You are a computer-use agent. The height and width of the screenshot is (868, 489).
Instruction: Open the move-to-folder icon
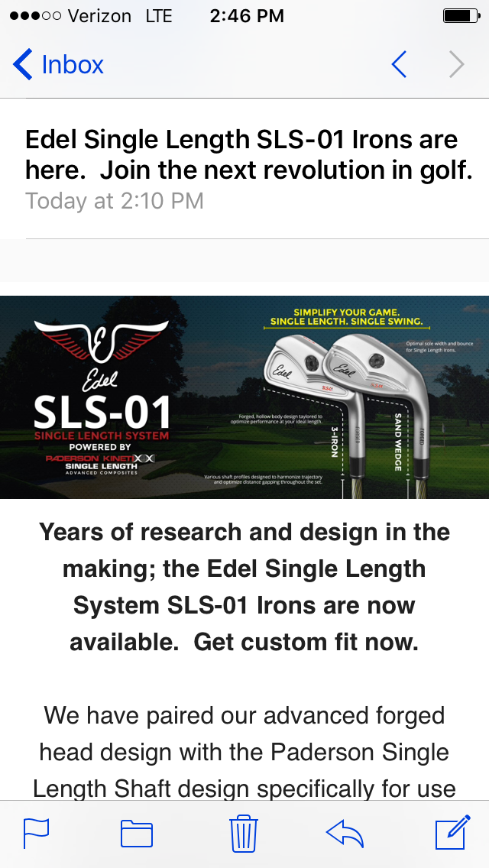point(137,833)
